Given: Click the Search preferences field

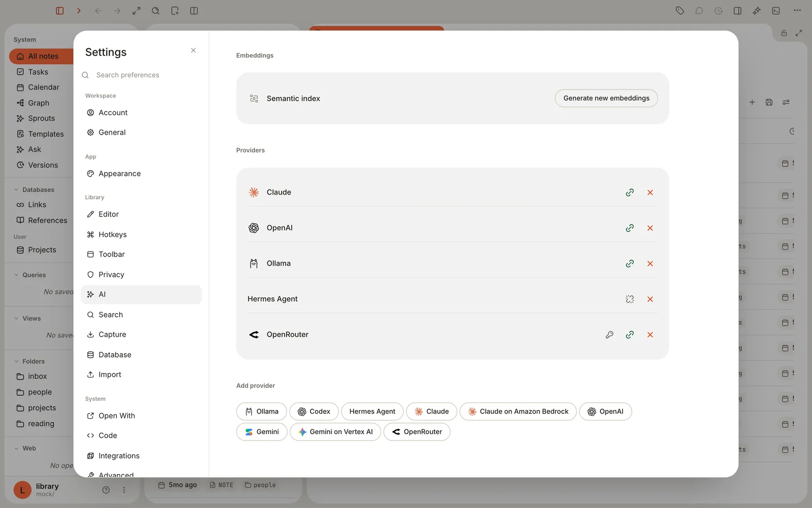Looking at the screenshot, I should [141, 75].
